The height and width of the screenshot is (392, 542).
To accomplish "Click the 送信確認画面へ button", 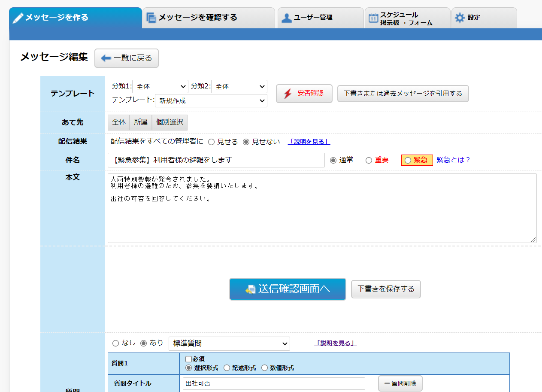I will (288, 289).
